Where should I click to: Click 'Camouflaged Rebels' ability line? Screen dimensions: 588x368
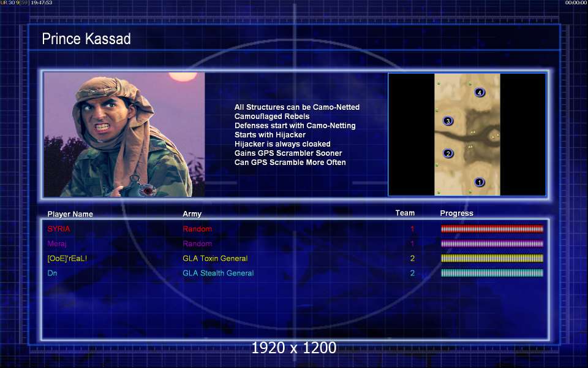coord(272,117)
